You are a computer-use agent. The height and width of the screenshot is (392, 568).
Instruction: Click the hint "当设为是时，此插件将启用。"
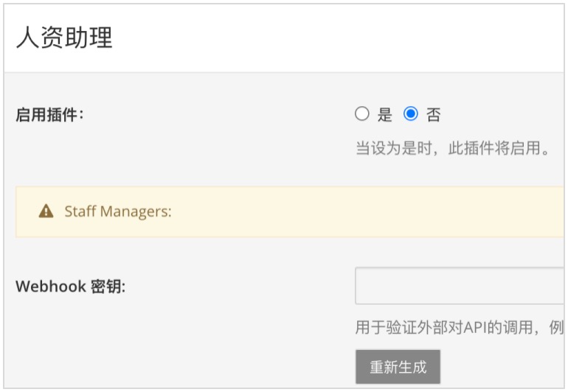pyautogui.click(x=452, y=148)
